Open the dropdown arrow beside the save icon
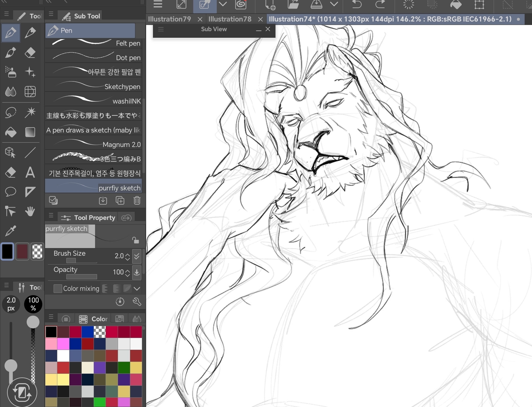This screenshot has width=532, height=407. tap(334, 5)
